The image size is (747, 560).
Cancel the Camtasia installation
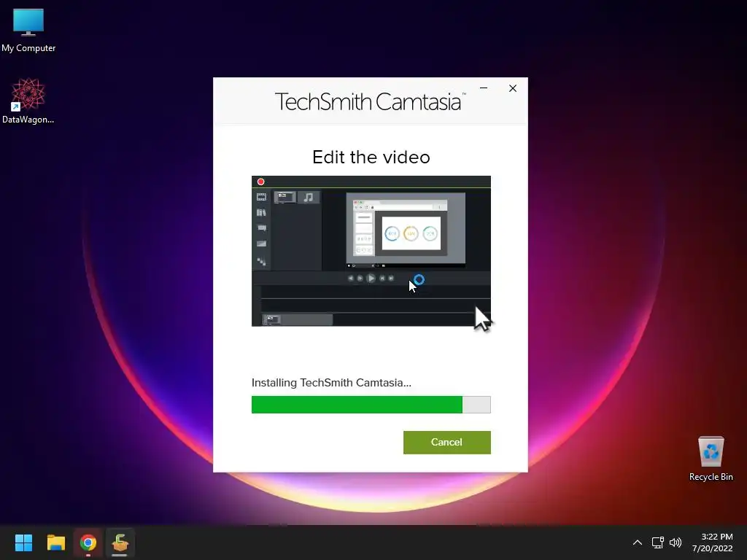coord(447,443)
